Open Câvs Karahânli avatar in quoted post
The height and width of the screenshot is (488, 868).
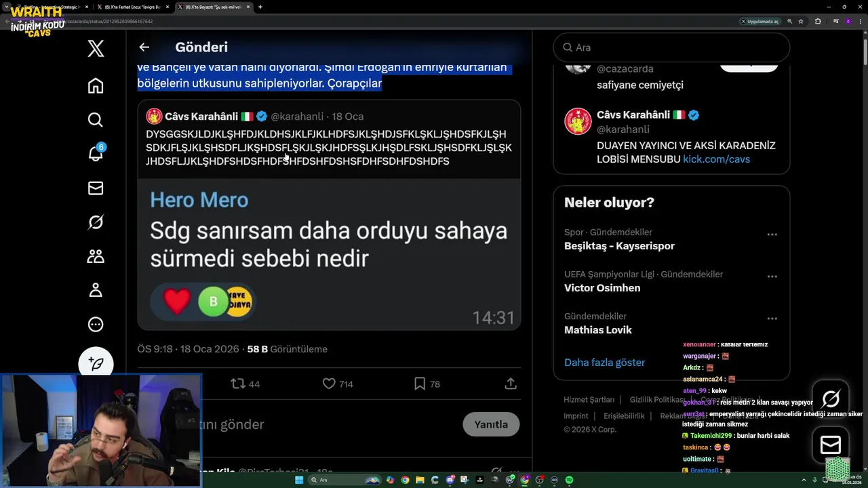coord(154,116)
